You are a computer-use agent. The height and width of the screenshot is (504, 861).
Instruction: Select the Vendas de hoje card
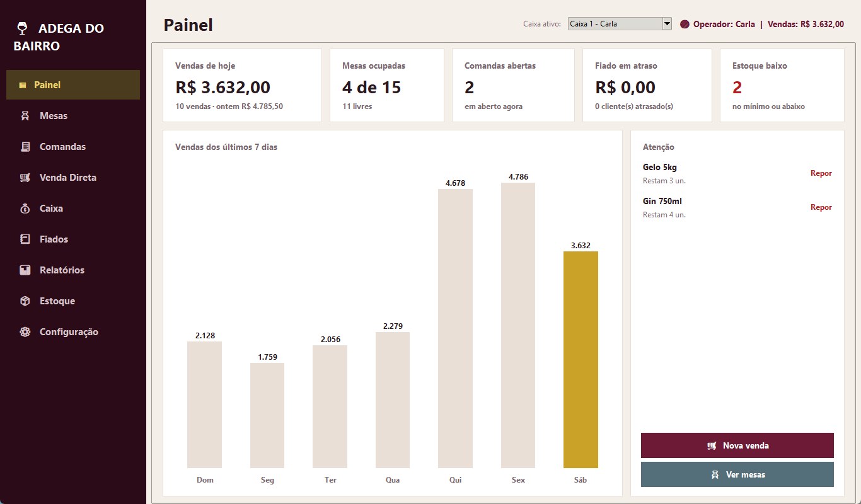(242, 86)
